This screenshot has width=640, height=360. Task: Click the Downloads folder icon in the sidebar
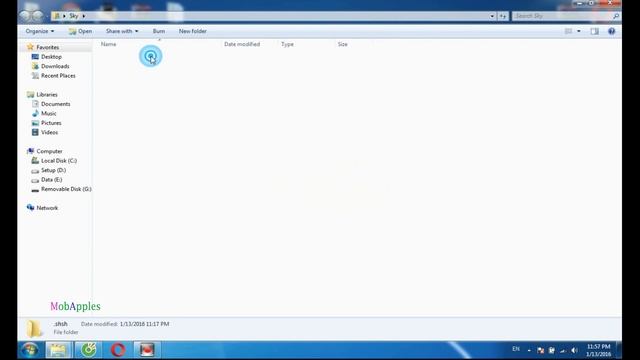35,66
